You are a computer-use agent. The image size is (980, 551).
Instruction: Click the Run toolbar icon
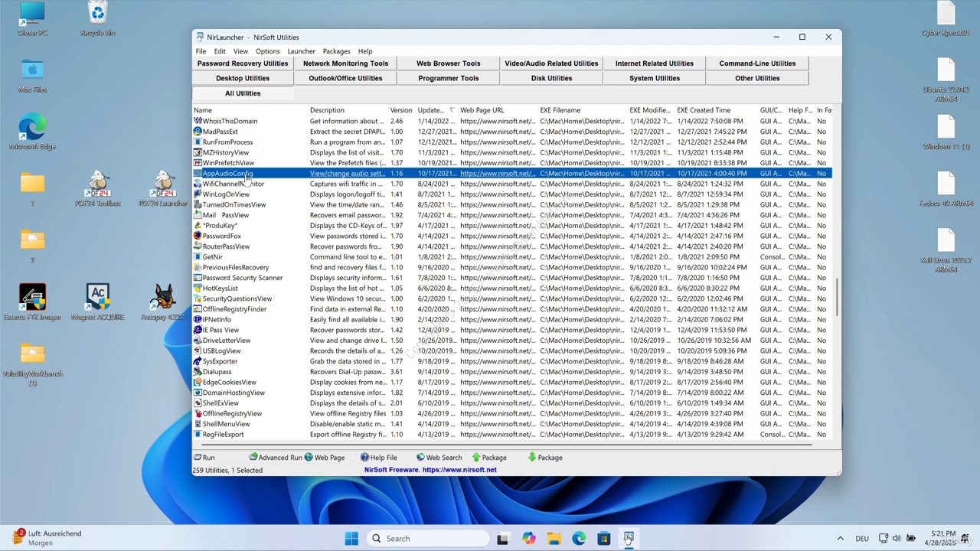(x=198, y=458)
